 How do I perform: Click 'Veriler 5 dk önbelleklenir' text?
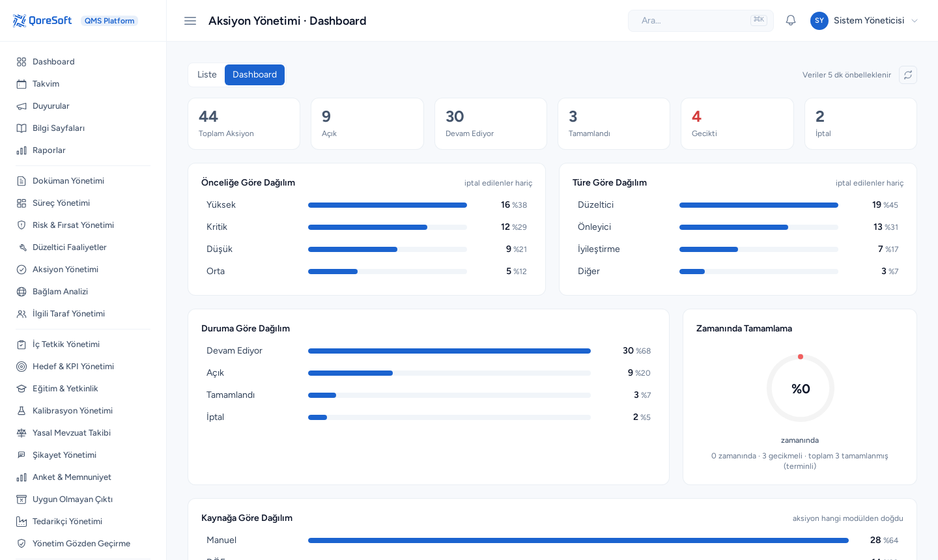click(847, 75)
